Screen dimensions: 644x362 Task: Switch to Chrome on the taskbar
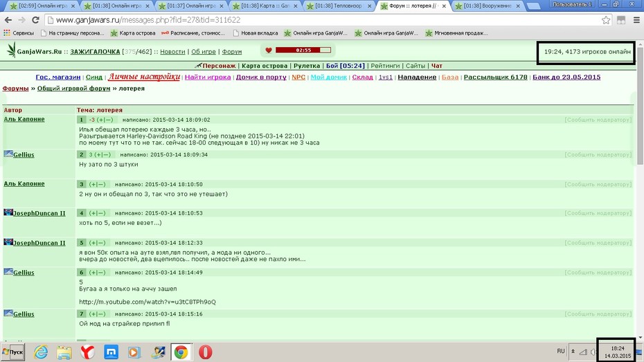tap(181, 352)
